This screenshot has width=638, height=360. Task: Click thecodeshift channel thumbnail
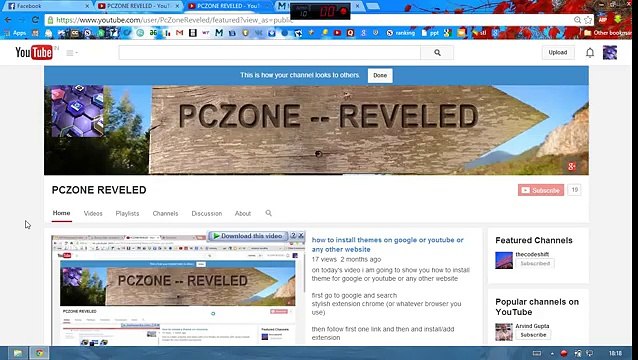tap(504, 260)
